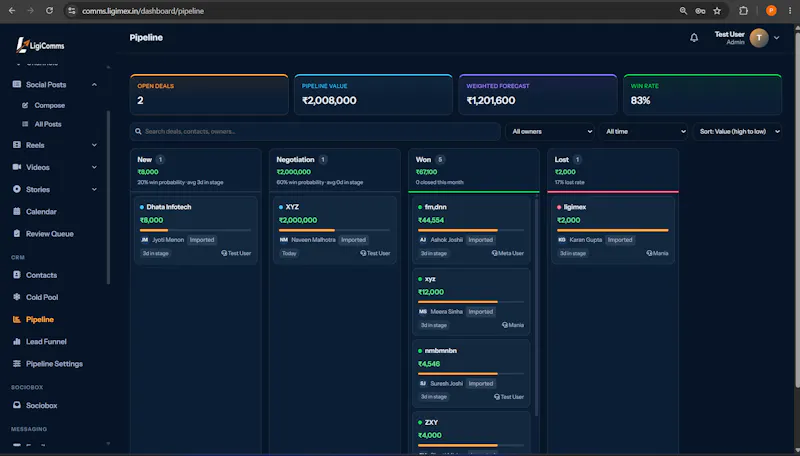Click the Win Rate 83% card
Screen dimensions: 800x456
pos(703,94)
